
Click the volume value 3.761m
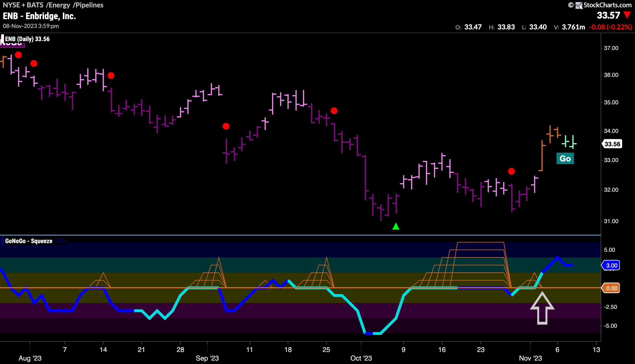(x=574, y=27)
